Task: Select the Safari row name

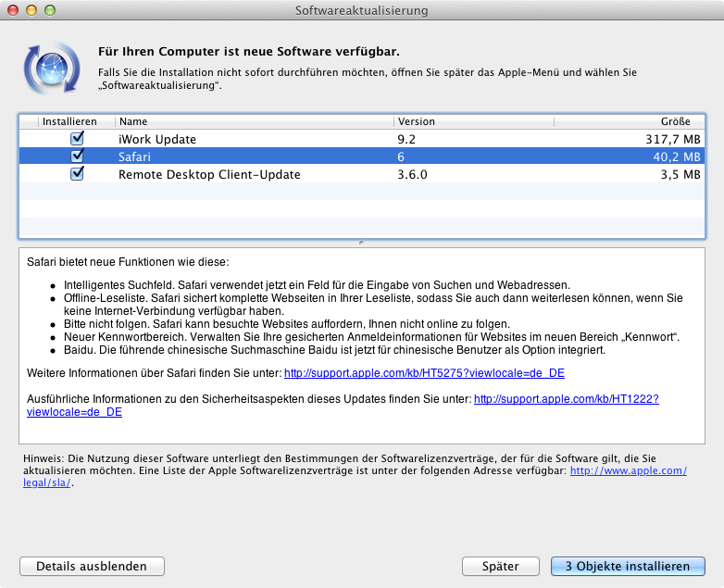Action: [x=134, y=156]
